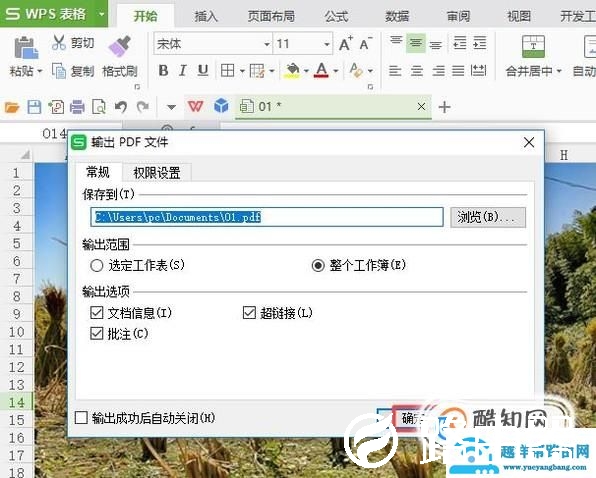Uncheck 文档信息 output option
The height and width of the screenshot is (478, 596).
97,313
